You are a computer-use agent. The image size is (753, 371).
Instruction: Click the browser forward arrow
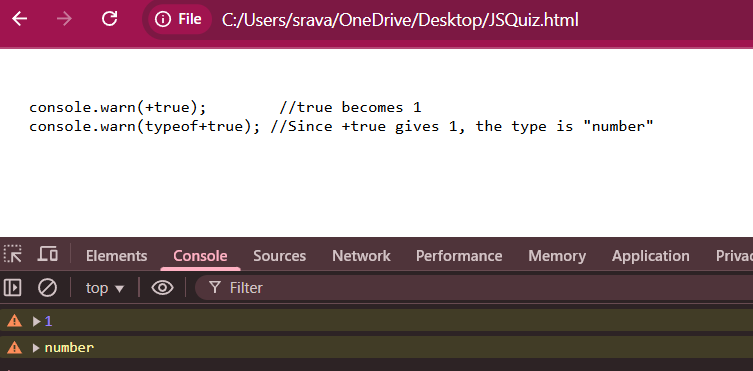64,19
